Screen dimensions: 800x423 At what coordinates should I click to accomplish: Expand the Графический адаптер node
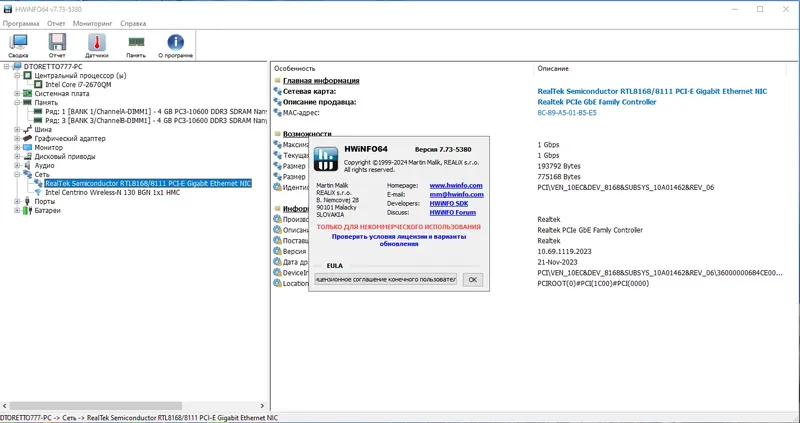tap(17, 138)
